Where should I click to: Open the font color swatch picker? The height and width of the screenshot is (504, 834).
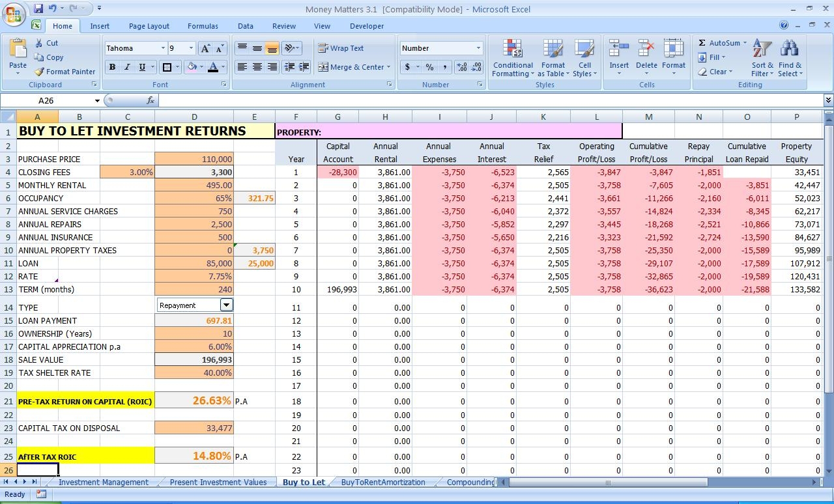coord(222,68)
